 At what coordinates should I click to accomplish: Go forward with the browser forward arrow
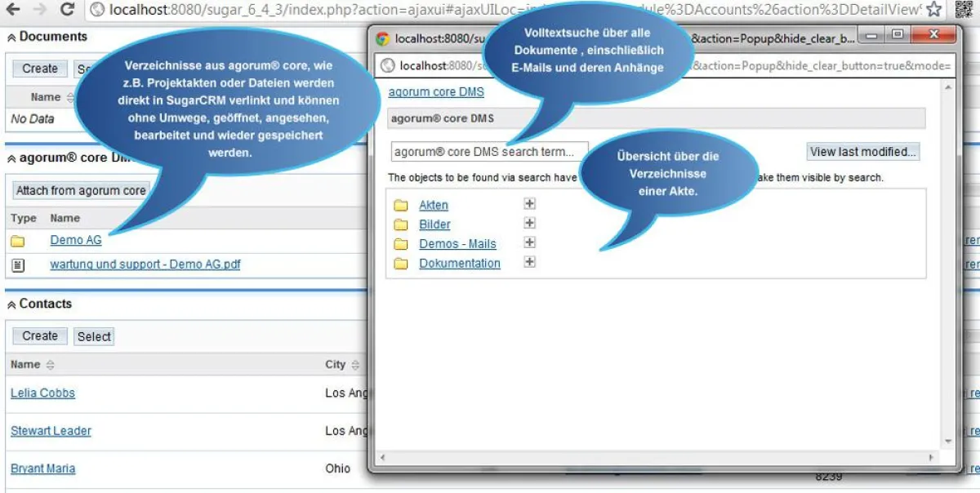click(40, 10)
